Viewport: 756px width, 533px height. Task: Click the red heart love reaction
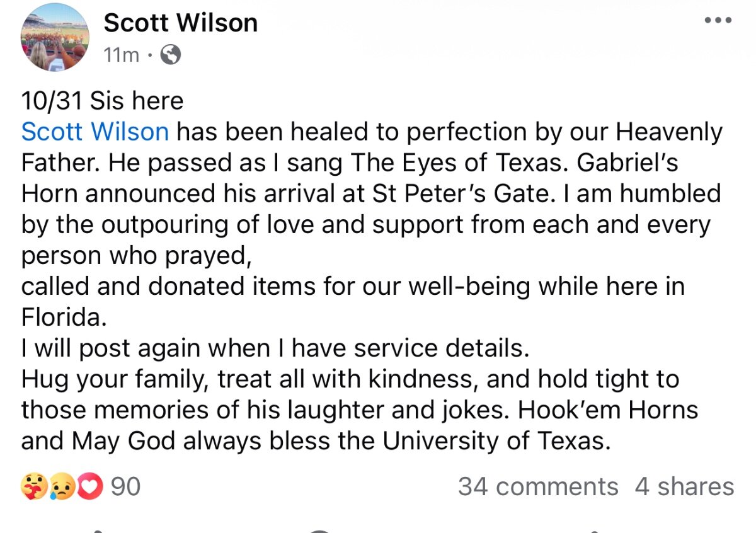(x=91, y=487)
